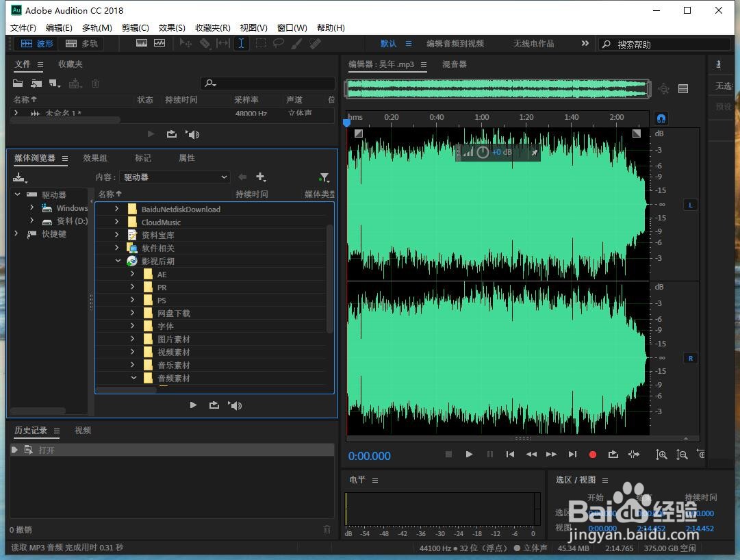740x560 pixels.
Task: Click the Import File icon in Files panel
Action: 36,84
